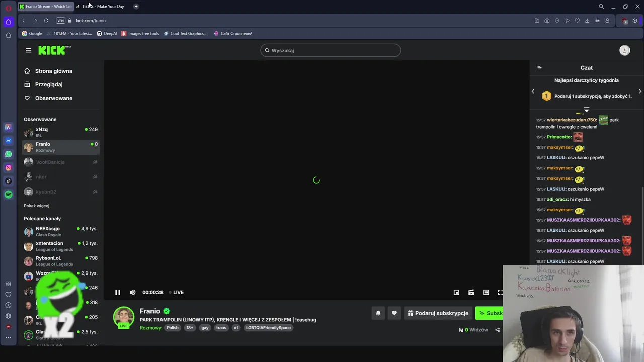This screenshot has width=644, height=362.
Task: Show next top gifter
Action: 640,91
